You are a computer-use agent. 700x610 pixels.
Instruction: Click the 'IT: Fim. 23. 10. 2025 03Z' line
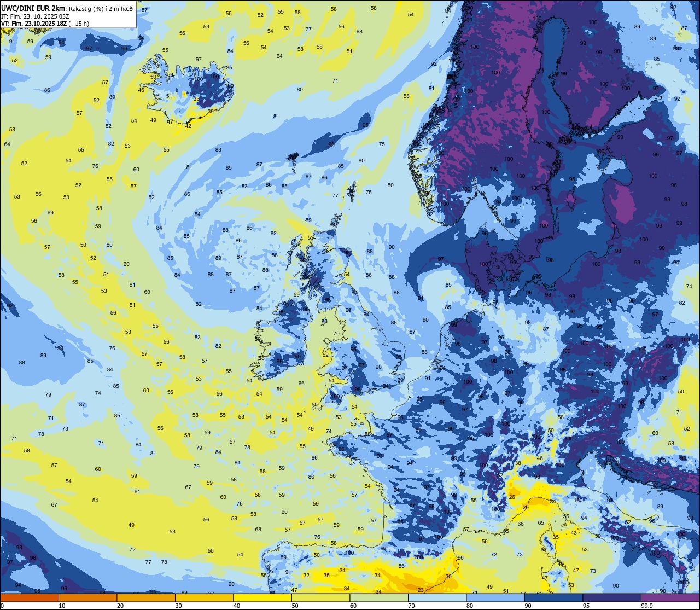point(34,16)
